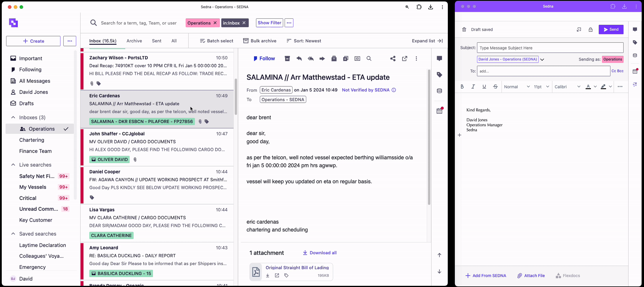Download the Bill of Lading attachment
644x287 pixels.
tap(268, 276)
